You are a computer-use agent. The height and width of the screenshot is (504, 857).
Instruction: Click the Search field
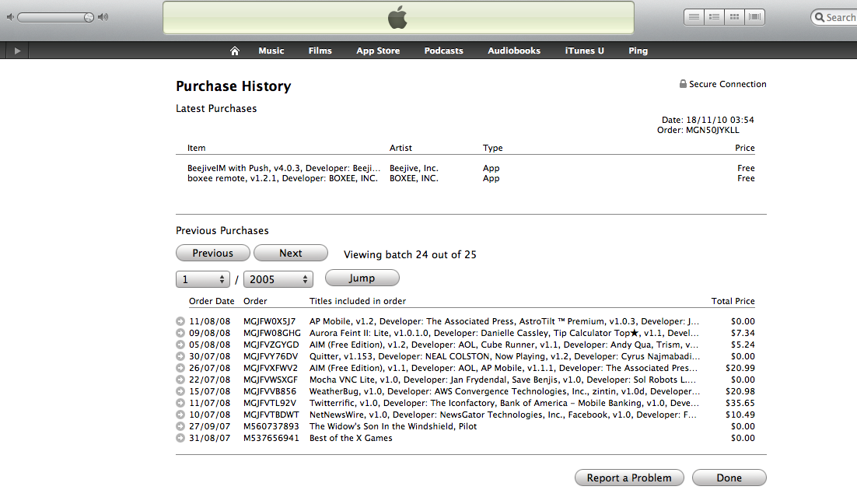[834, 17]
